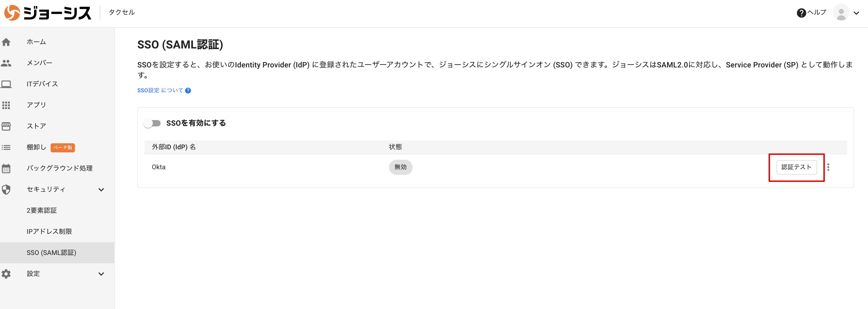This screenshot has height=309, width=868.
Task: Click the Apps grid icon
Action: coord(6,105)
